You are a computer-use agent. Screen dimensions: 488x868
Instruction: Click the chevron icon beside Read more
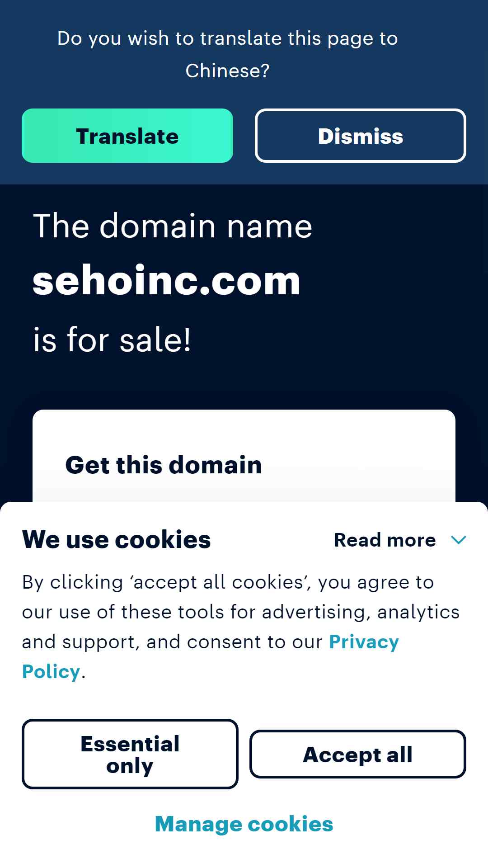point(458,540)
